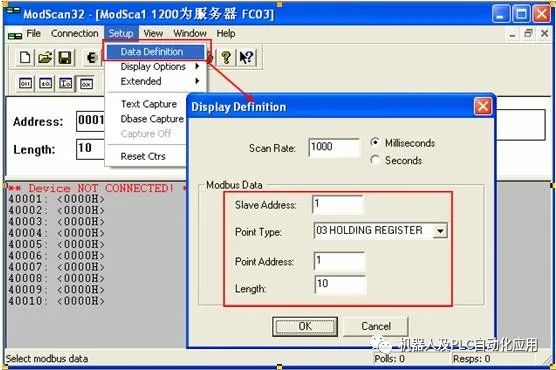Select the Seconds radio button
This screenshot has width=556, height=370.
point(375,160)
